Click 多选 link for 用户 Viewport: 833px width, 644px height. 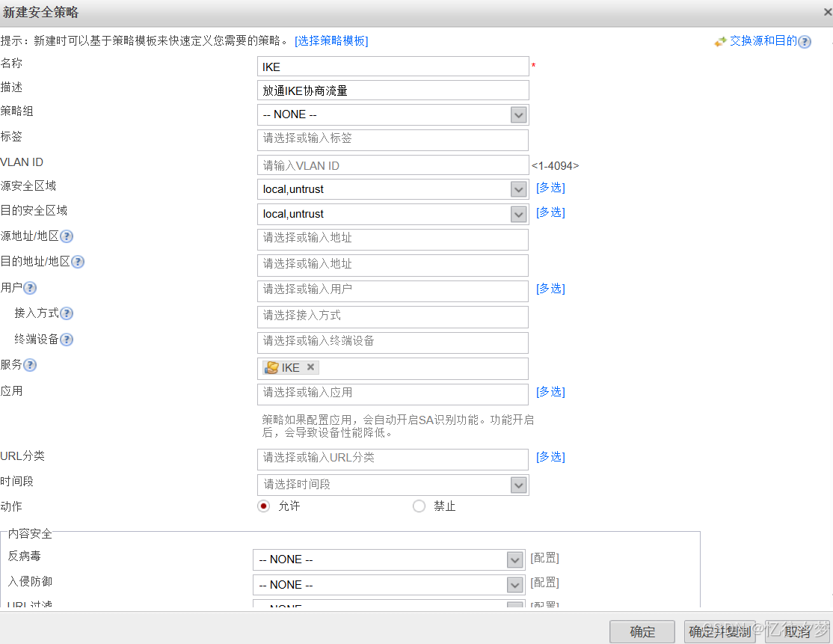[550, 289]
